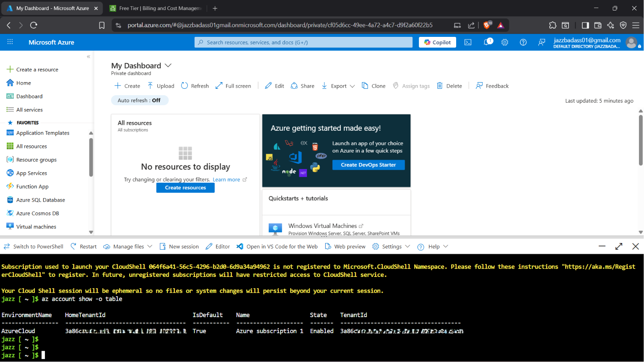Collapse the left sidebar with the chevron
Viewport: 644px width, 362px height.
[x=88, y=57]
